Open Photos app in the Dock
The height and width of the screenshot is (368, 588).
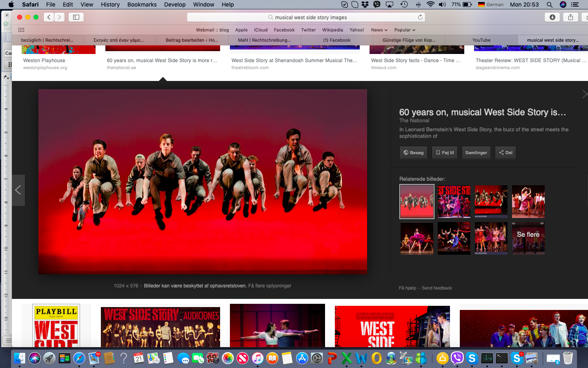pos(228,358)
